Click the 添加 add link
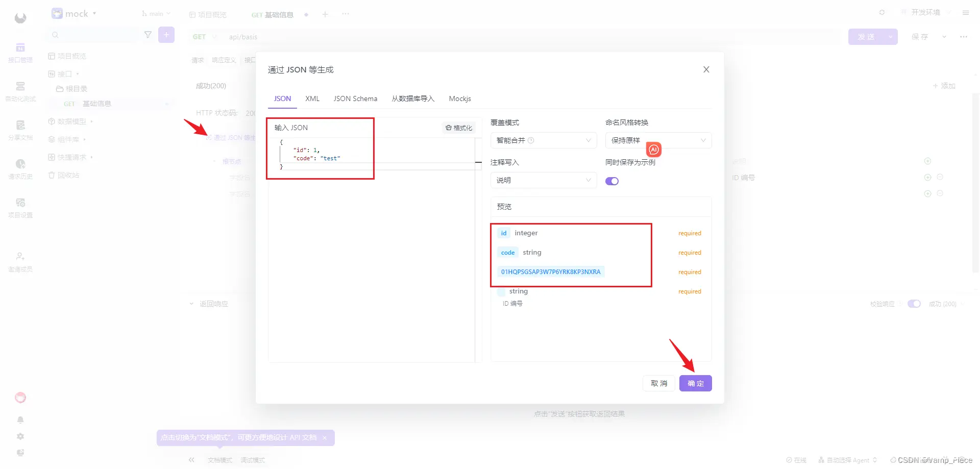Screen dimensions: 980x469 [944, 86]
